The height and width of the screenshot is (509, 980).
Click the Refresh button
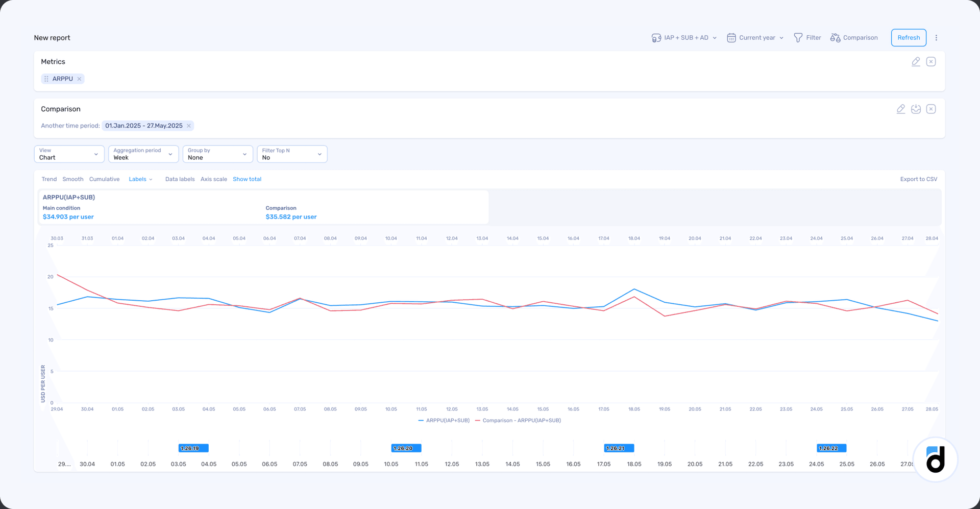coord(909,38)
